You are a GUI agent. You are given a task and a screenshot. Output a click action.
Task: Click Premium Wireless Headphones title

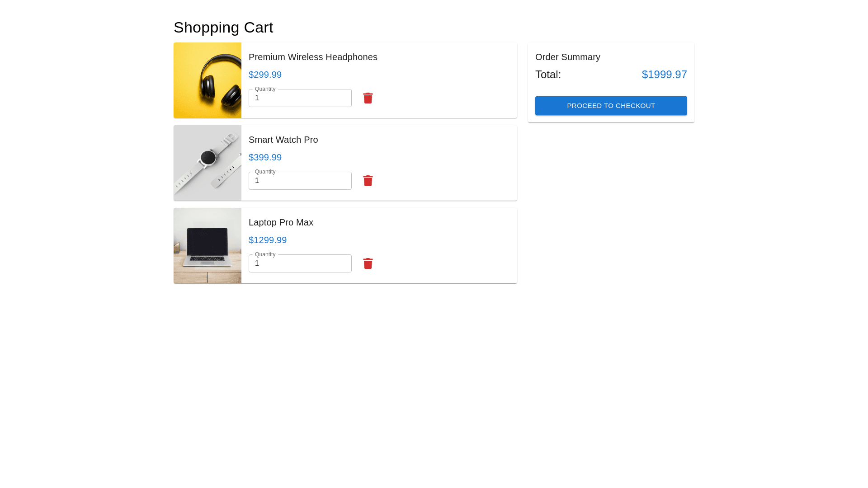313,57
